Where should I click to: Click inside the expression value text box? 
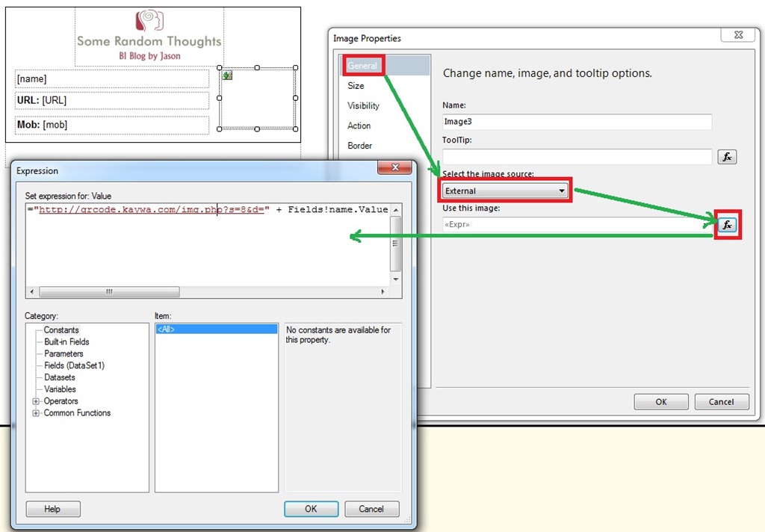click(208, 244)
